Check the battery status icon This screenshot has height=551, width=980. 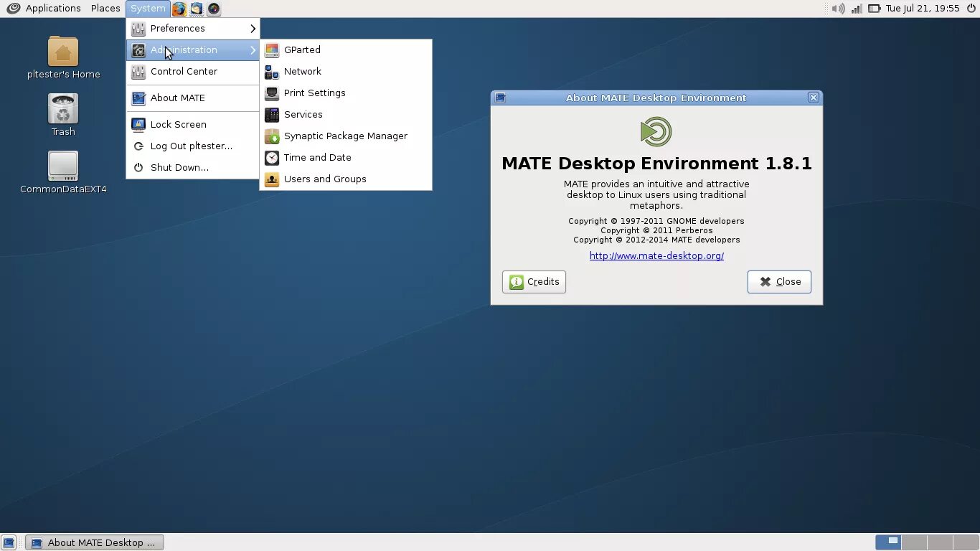[x=874, y=9]
